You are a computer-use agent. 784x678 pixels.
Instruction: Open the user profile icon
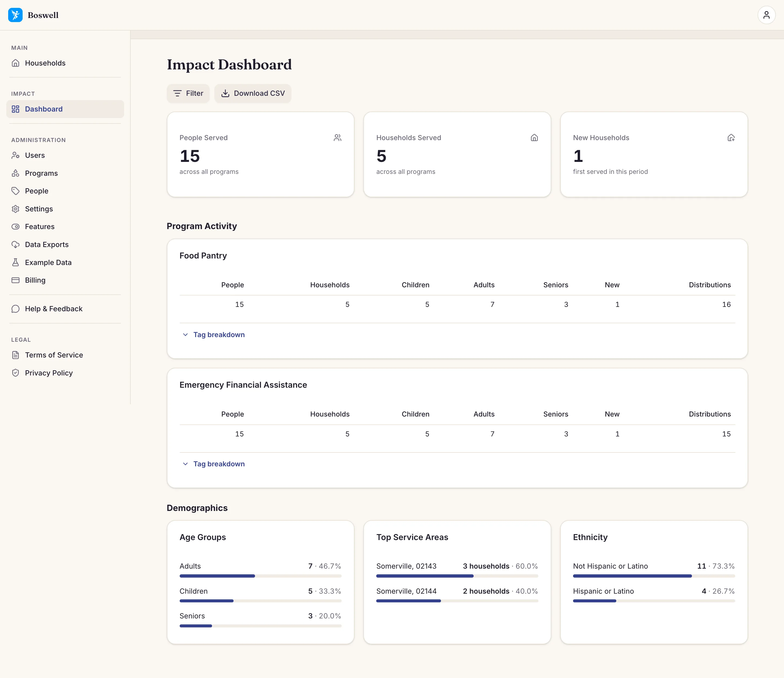point(766,15)
